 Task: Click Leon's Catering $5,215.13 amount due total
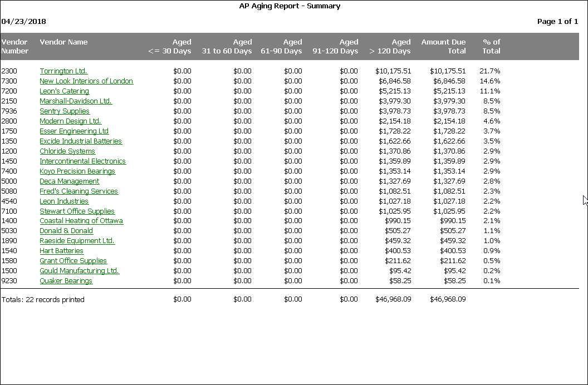click(449, 91)
